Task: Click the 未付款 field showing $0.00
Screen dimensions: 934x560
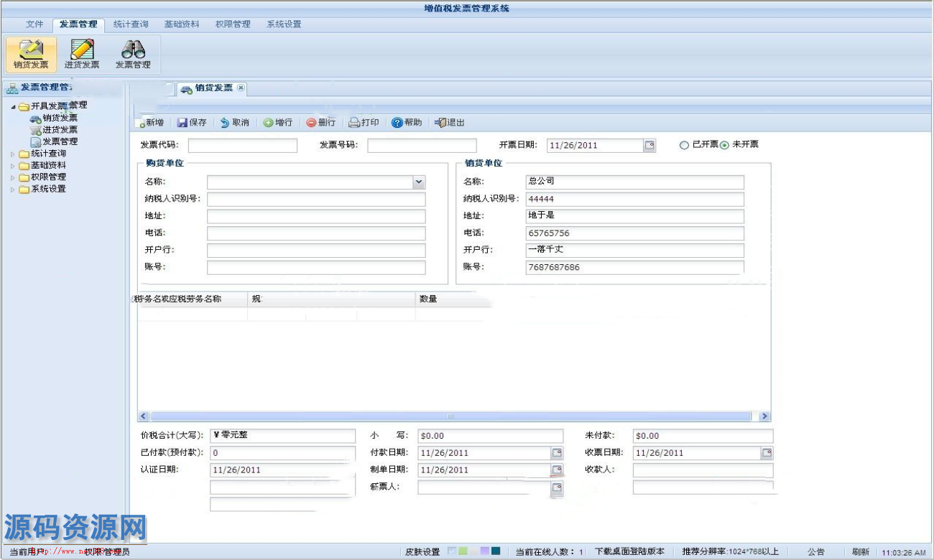Action: pyautogui.click(x=703, y=437)
